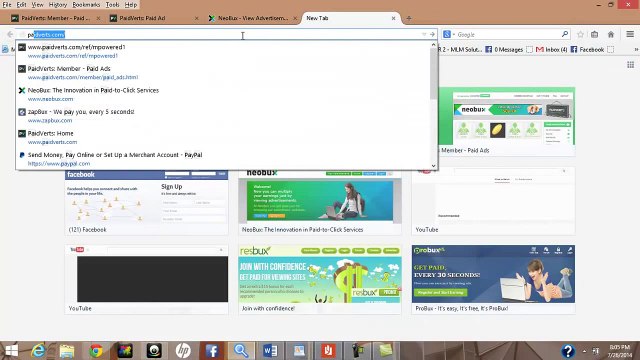640x360 pixels.
Task: Open the Tools menu
Action: tap(112, 5)
